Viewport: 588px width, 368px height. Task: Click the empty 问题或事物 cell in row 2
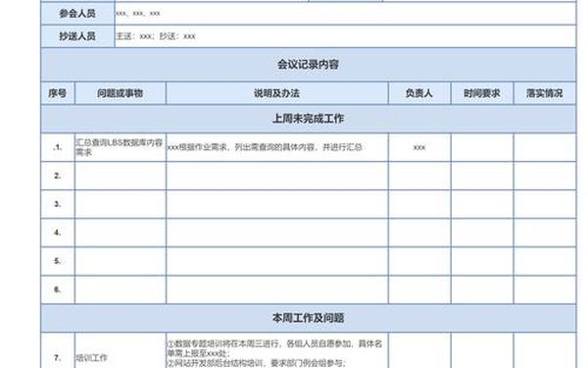point(121,176)
